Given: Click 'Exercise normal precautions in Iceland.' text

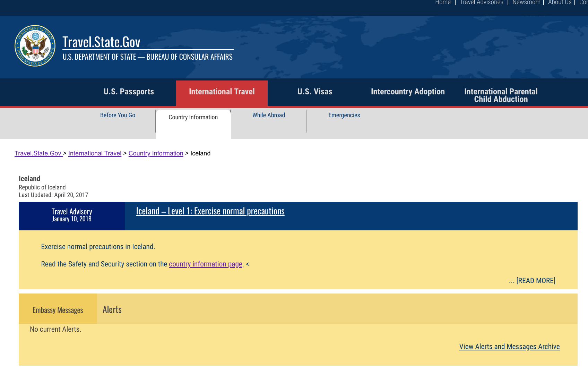Looking at the screenshot, I should (x=98, y=247).
